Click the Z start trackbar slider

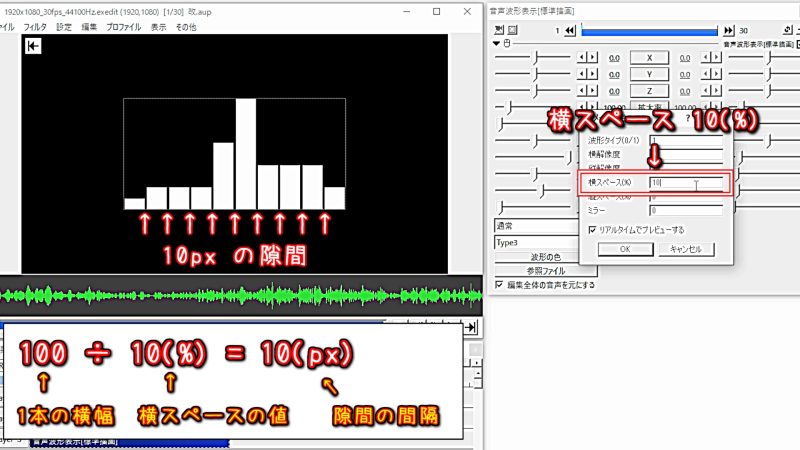click(x=533, y=91)
